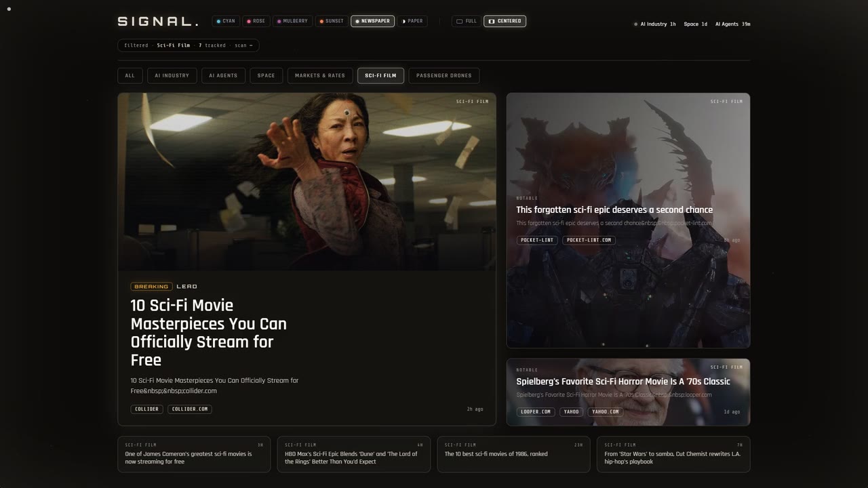Open the AI Industry 1h trending item
This screenshot has width=868, height=488.
point(655,24)
